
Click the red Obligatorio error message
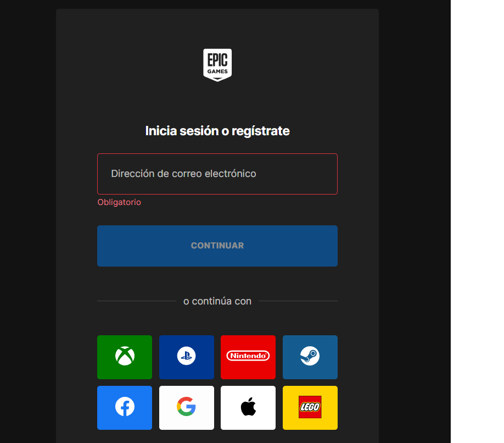pos(119,202)
